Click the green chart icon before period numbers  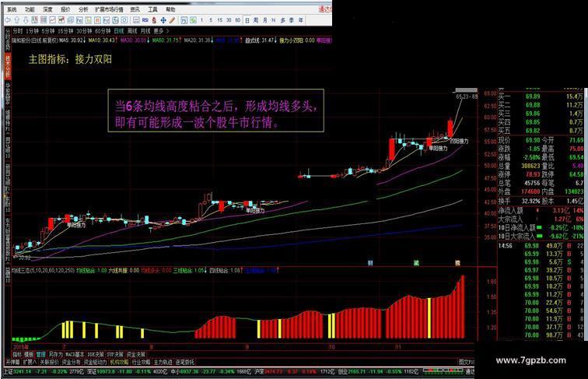pos(193,20)
